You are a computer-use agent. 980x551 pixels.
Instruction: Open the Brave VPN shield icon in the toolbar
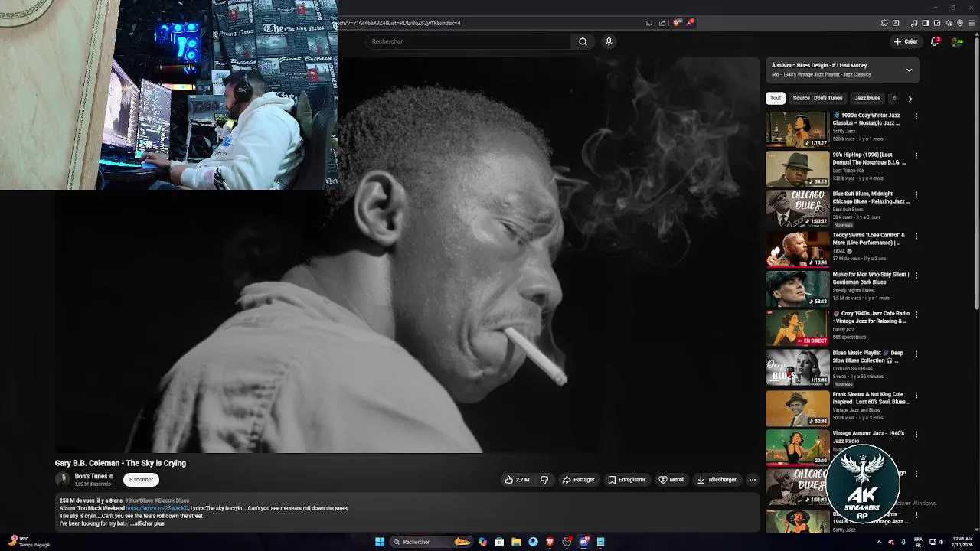click(960, 23)
